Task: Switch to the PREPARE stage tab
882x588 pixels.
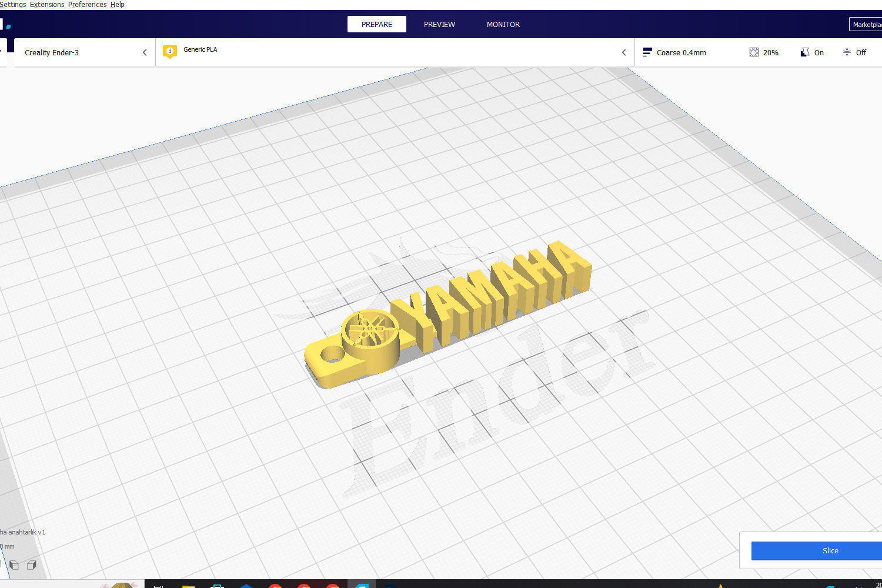Action: pyautogui.click(x=377, y=24)
